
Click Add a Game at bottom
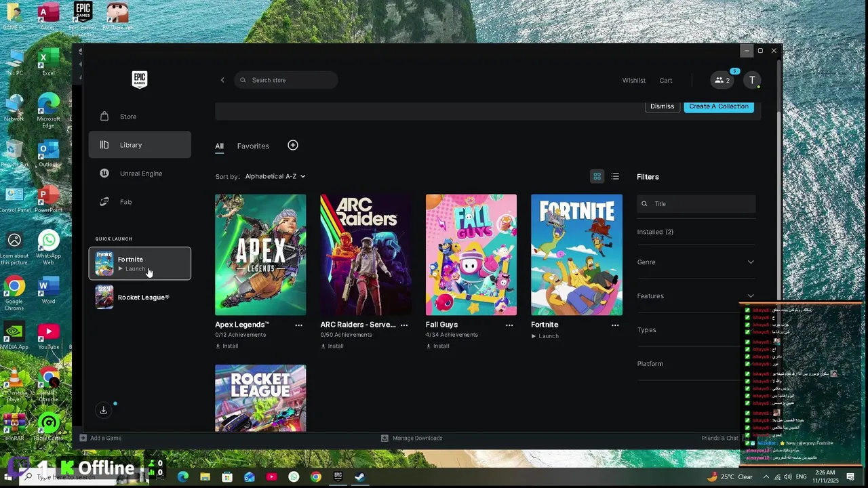pos(100,438)
